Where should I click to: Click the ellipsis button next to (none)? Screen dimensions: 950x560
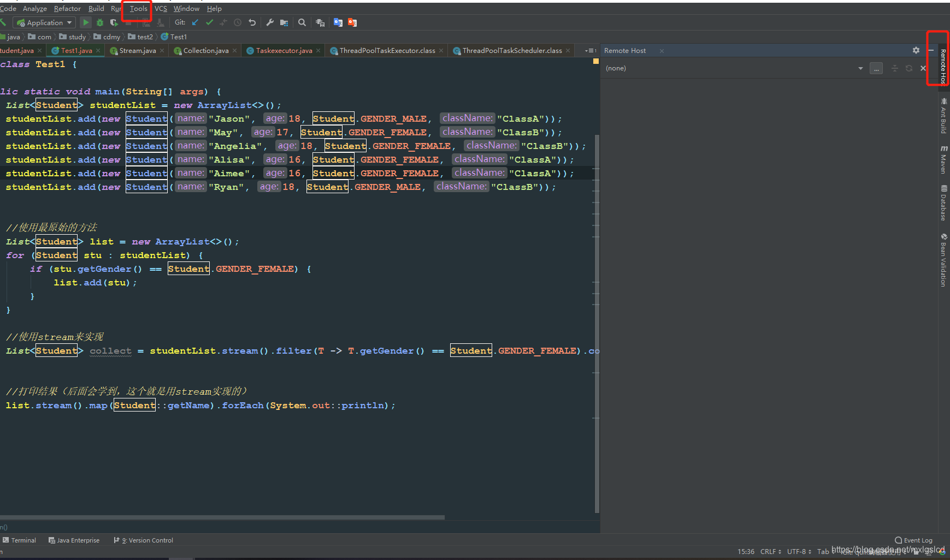click(x=876, y=68)
